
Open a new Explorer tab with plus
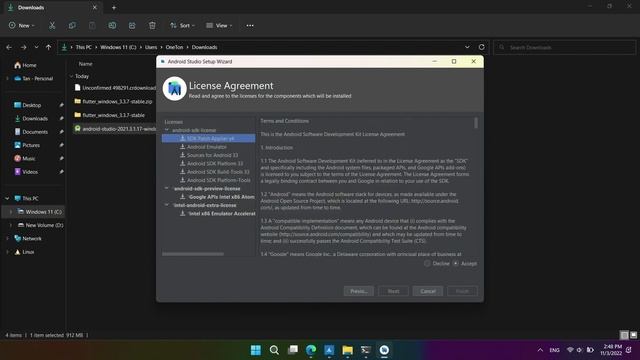click(114, 7)
